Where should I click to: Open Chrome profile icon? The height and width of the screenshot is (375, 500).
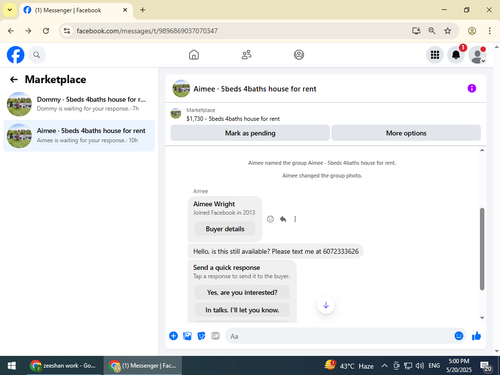472,31
